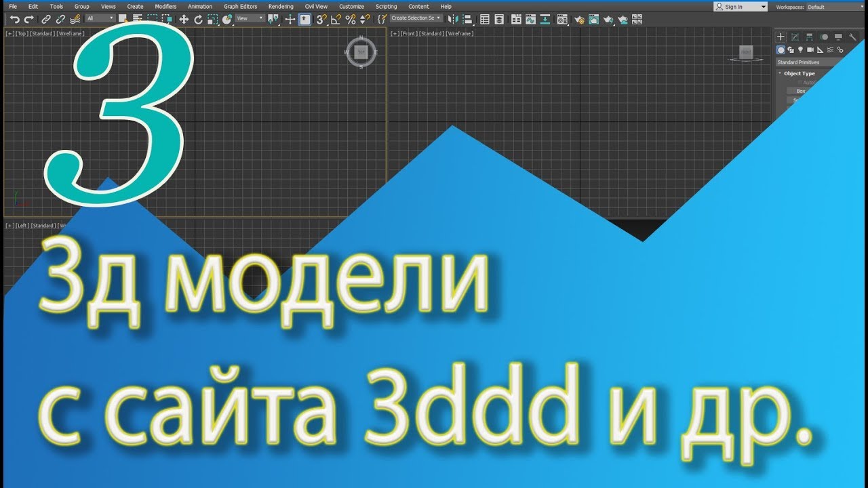Click the Box primitive button

[x=800, y=91]
